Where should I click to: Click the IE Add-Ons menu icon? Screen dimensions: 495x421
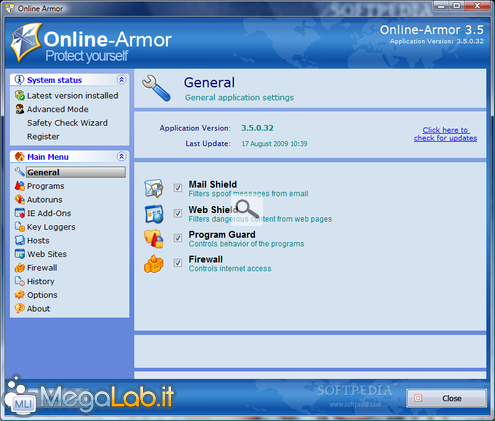point(20,213)
